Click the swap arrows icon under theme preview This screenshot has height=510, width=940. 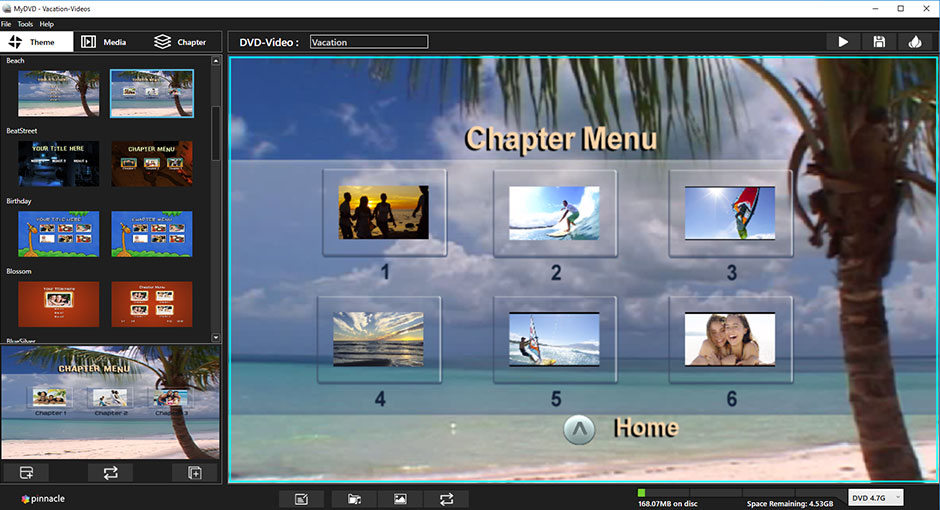tap(111, 473)
